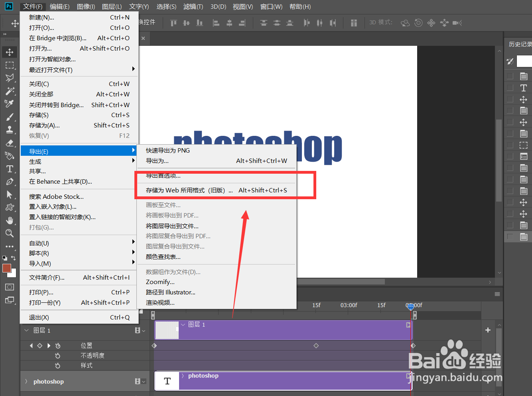Screen dimensions: 532x396
Task: Expand the photoshop timeline track
Action: click(x=26, y=382)
